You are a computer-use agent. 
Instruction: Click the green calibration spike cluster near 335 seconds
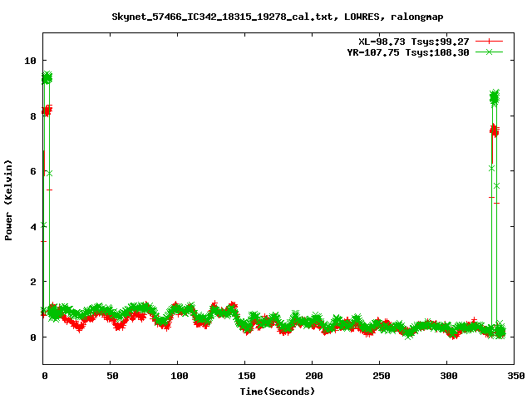pyautogui.click(x=495, y=98)
